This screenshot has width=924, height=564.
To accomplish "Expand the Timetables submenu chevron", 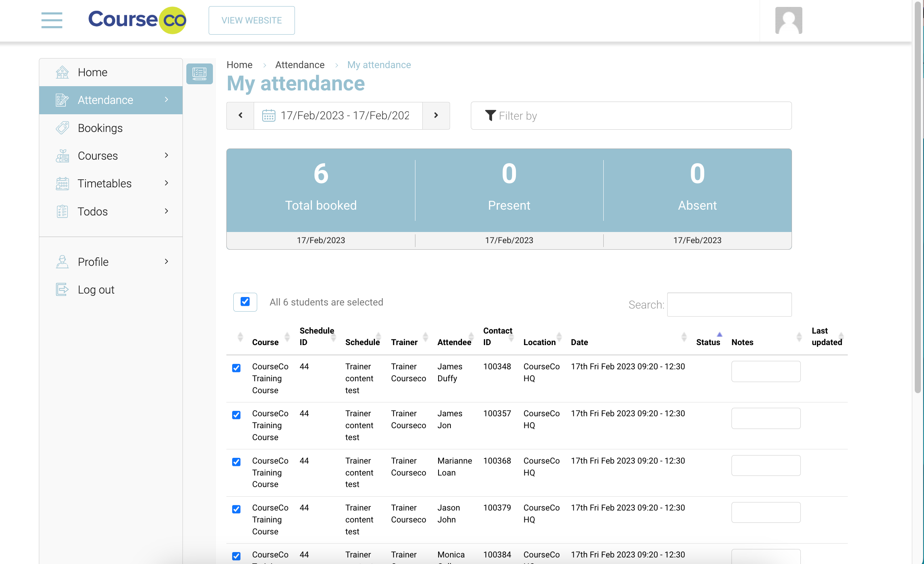I will [x=166, y=183].
